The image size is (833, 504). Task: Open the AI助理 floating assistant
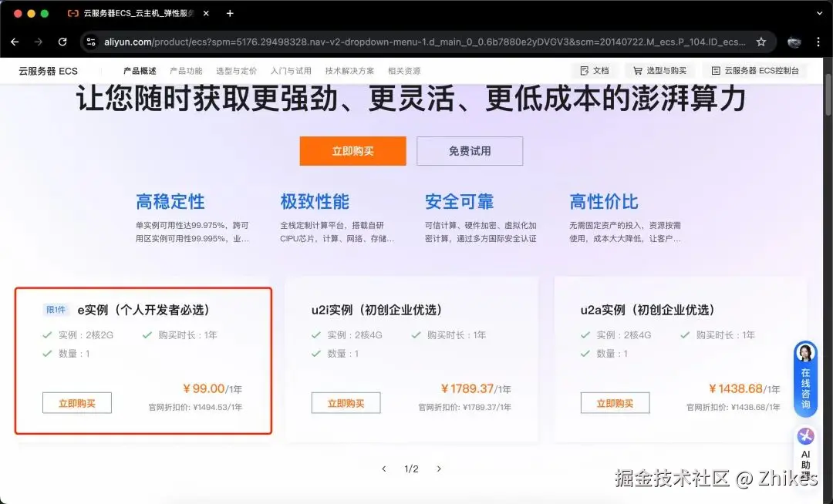tap(806, 454)
